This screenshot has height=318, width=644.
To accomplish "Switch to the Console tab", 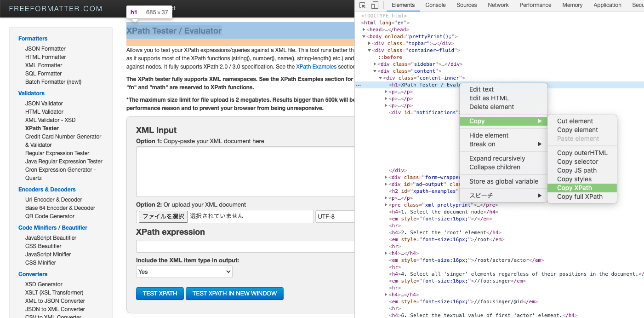I will (435, 5).
